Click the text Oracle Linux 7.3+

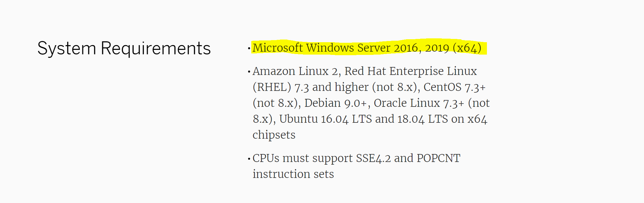[419, 103]
